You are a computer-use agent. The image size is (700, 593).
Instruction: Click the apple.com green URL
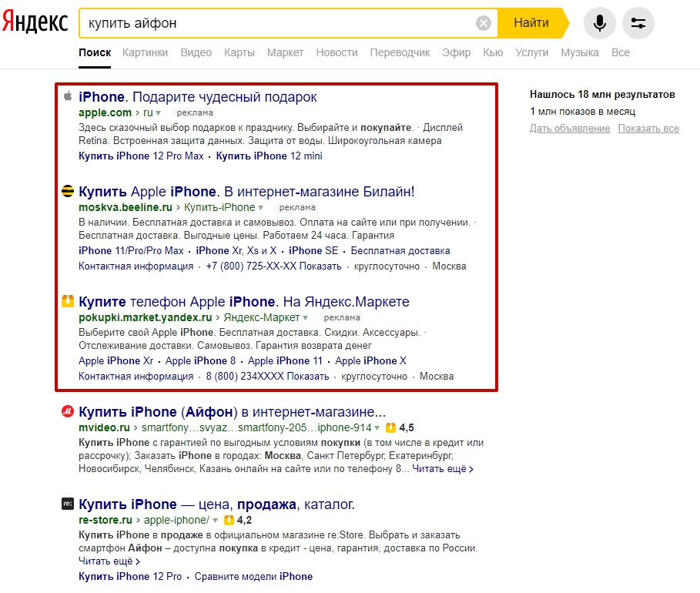click(105, 112)
